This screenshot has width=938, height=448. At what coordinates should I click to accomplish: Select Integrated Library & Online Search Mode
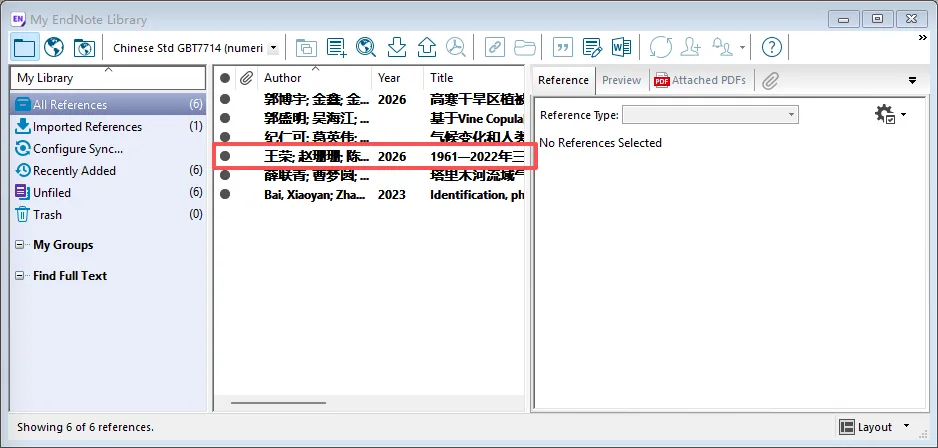tap(84, 47)
